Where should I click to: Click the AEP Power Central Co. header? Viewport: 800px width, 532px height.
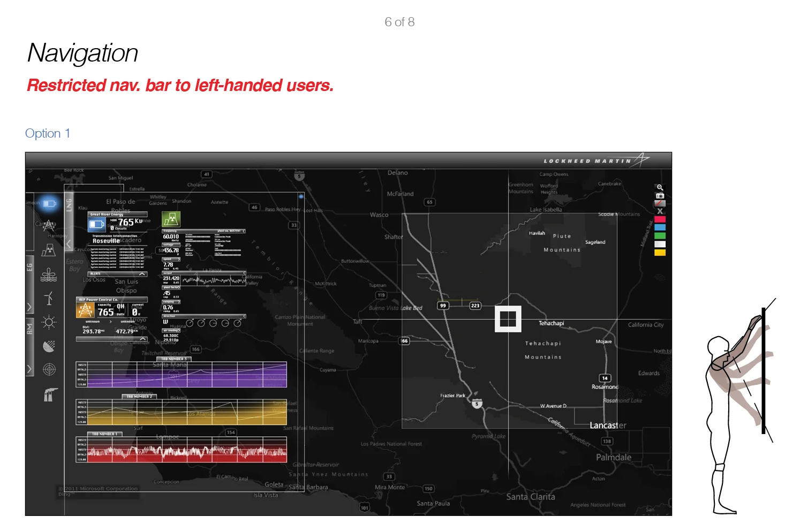pyautogui.click(x=111, y=300)
